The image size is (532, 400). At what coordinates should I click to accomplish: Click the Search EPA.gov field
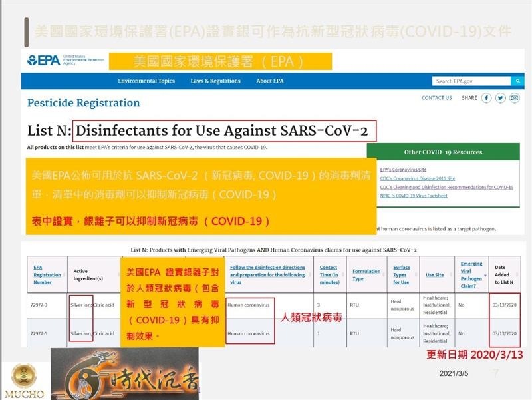[471, 81]
